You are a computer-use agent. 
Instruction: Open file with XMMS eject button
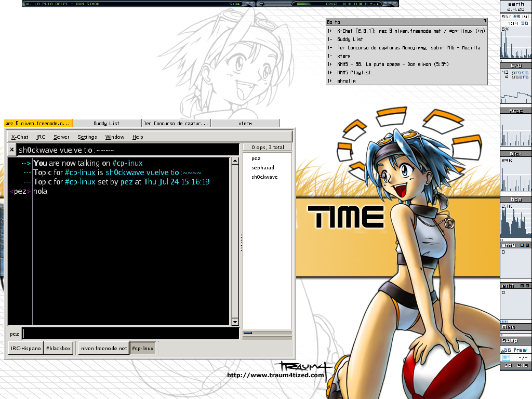(371, 4)
